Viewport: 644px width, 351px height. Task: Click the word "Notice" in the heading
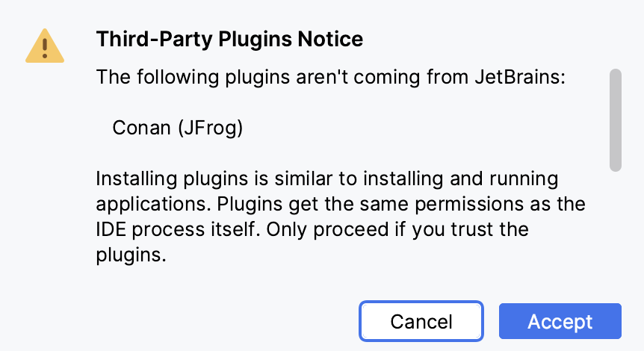click(x=329, y=39)
